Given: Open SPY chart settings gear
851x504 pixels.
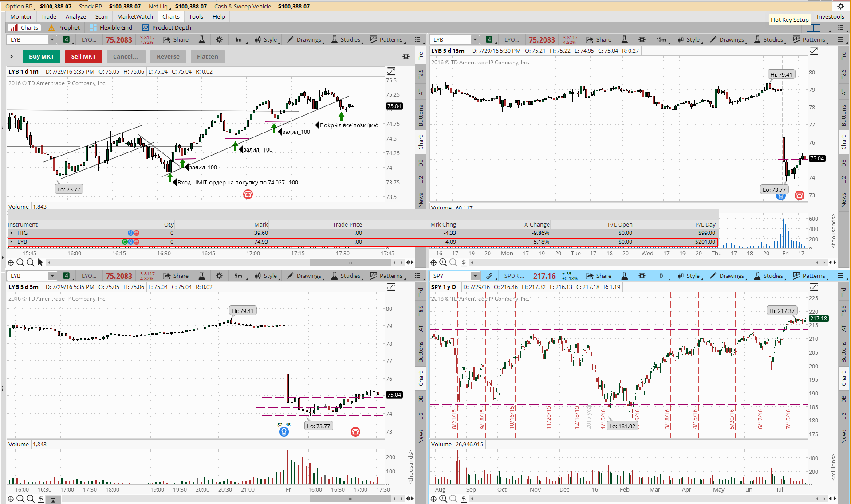Looking at the screenshot, I should (642, 276).
